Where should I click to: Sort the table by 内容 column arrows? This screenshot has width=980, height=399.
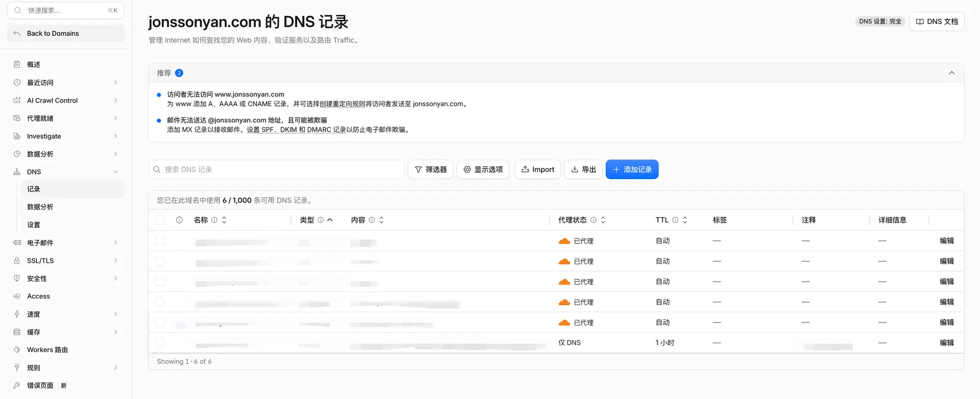tap(381, 220)
